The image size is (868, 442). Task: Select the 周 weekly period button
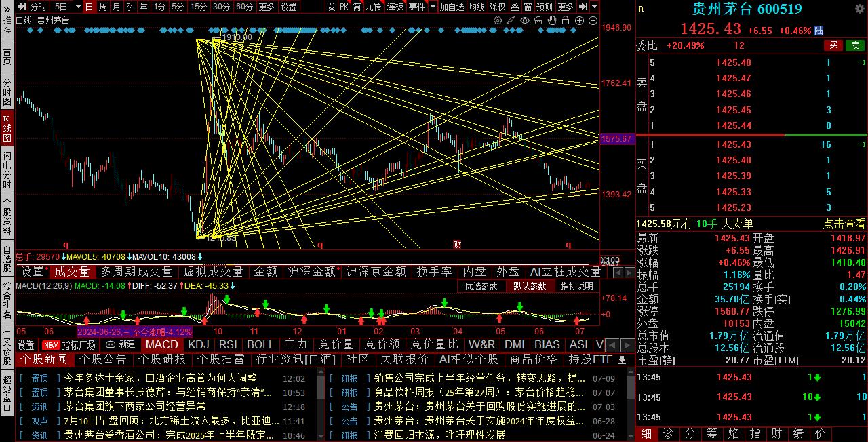tap(103, 7)
